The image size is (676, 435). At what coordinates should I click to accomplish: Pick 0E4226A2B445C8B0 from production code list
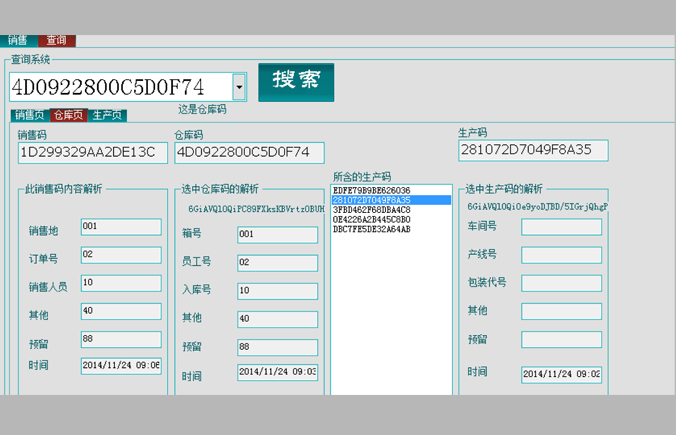372,219
